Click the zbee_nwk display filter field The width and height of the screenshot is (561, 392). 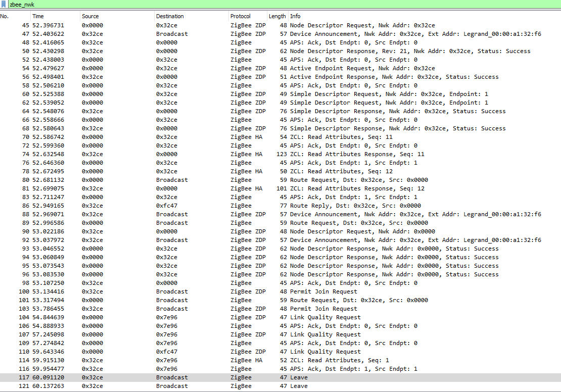point(285,4)
